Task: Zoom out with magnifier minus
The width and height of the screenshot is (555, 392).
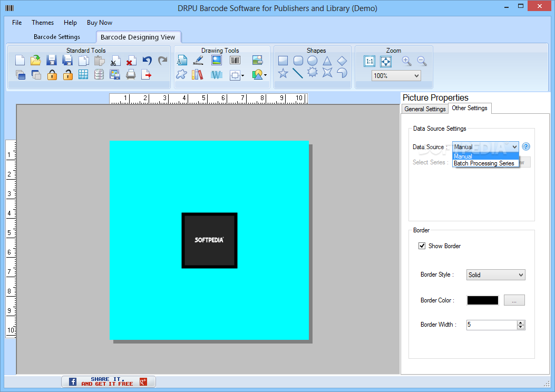Action: tap(422, 61)
